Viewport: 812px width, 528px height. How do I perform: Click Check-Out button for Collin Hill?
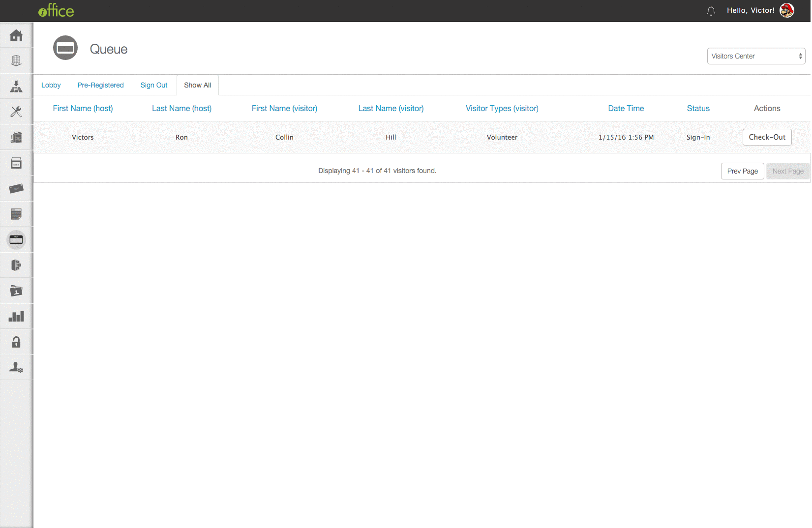coord(767,137)
